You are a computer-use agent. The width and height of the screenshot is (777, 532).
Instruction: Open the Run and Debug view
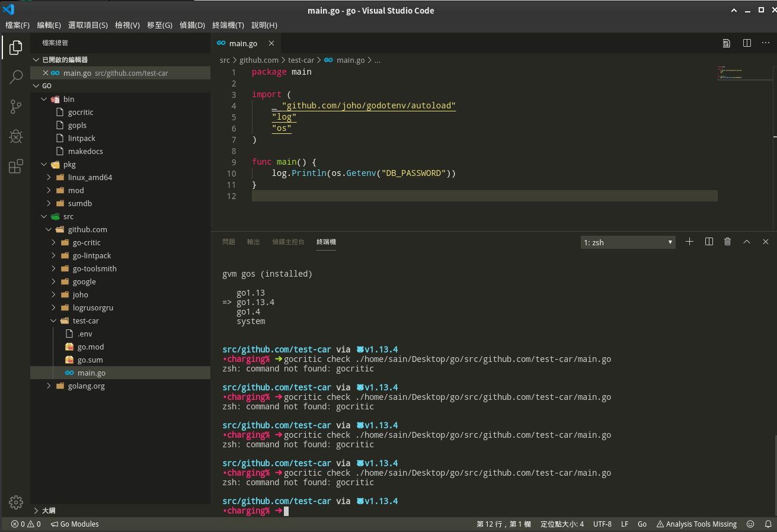click(x=15, y=136)
